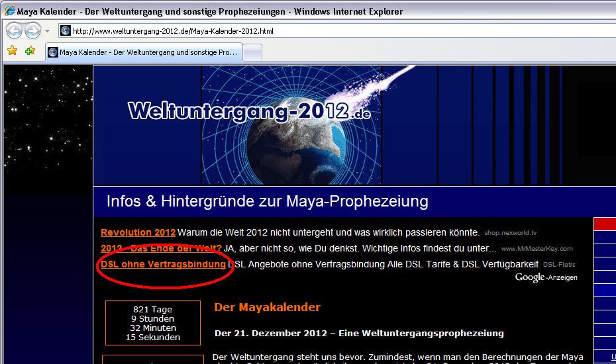The width and height of the screenshot is (616, 364).
Task: Click the browser Forward arrow button
Action: click(32, 30)
